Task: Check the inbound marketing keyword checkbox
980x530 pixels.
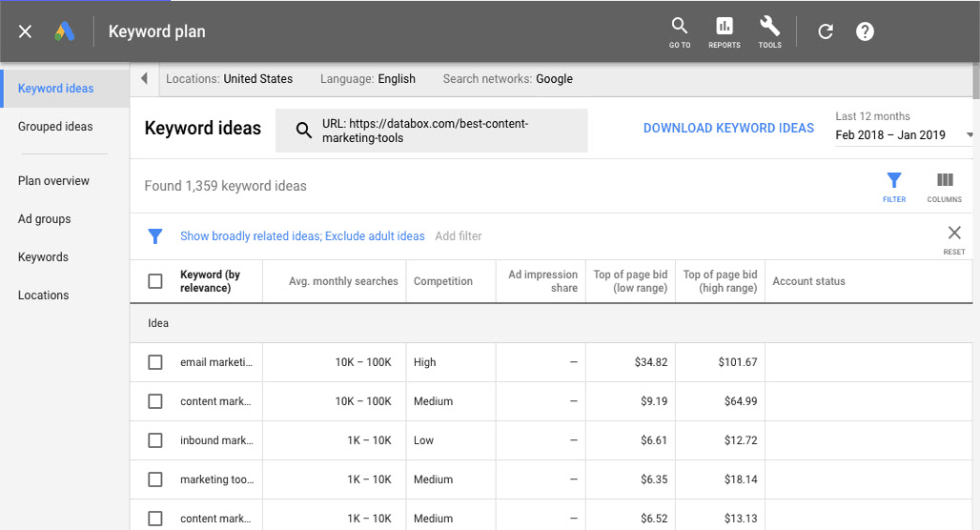Action: point(155,440)
